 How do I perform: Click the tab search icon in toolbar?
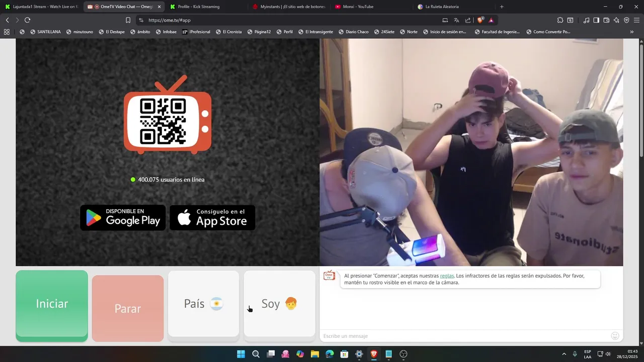(570, 20)
